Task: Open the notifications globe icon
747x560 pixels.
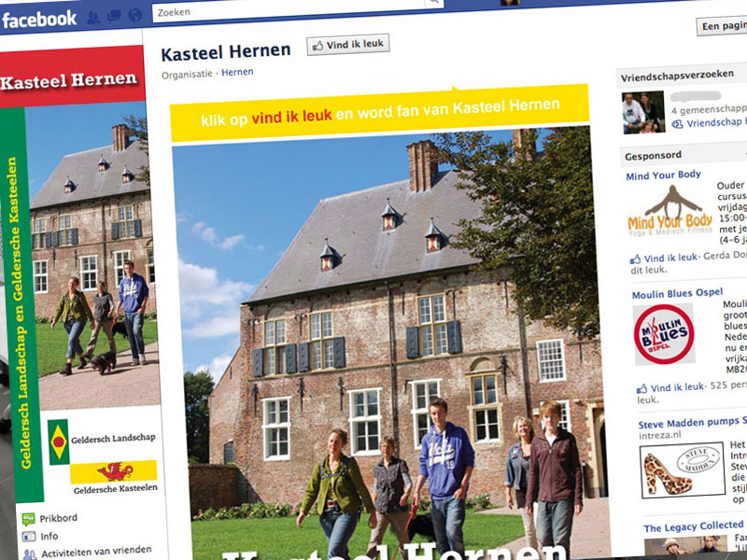Action: coord(134,15)
